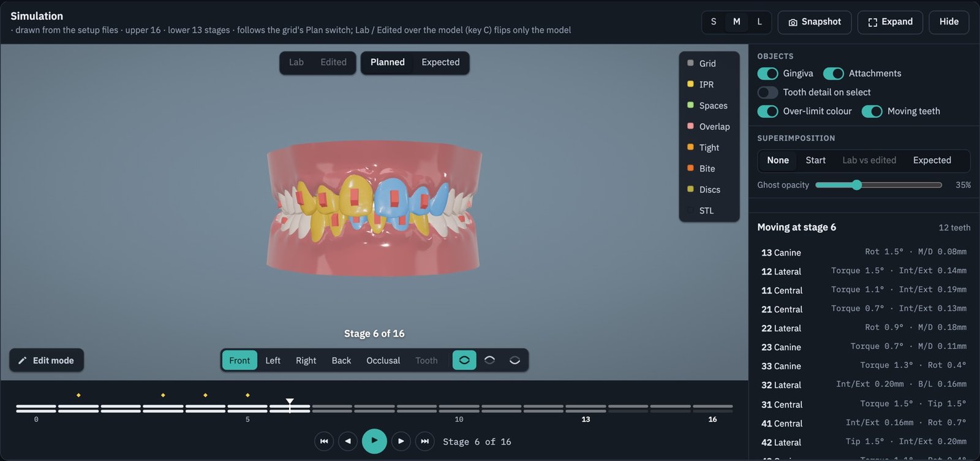Set panel size to S
Viewport: 980px width, 461px height.
(x=714, y=22)
